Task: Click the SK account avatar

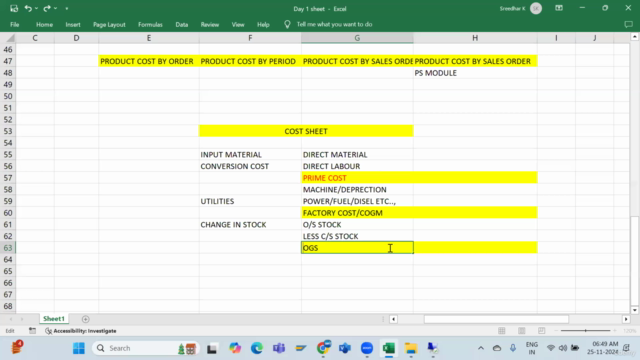Action: point(536,9)
